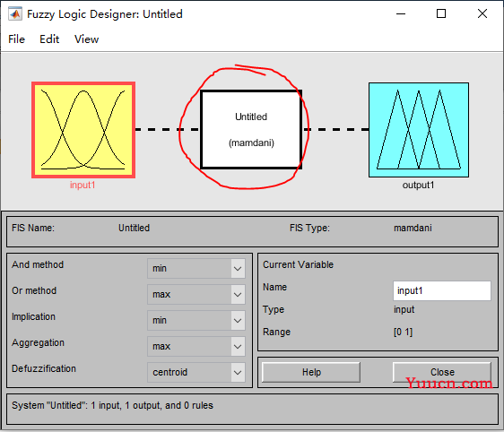The height and width of the screenshot is (432, 504).
Task: Close the Fuzzy Logic Designer window
Action: pyautogui.click(x=482, y=13)
